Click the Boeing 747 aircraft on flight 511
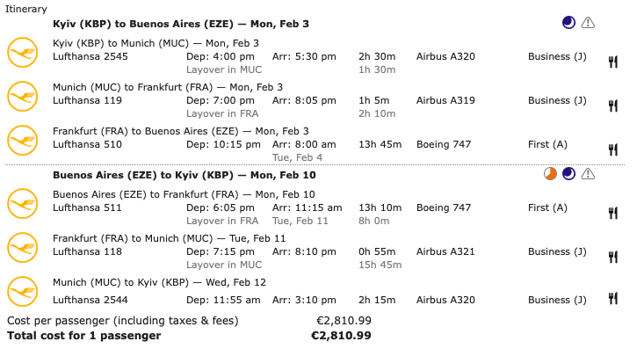 click(444, 207)
